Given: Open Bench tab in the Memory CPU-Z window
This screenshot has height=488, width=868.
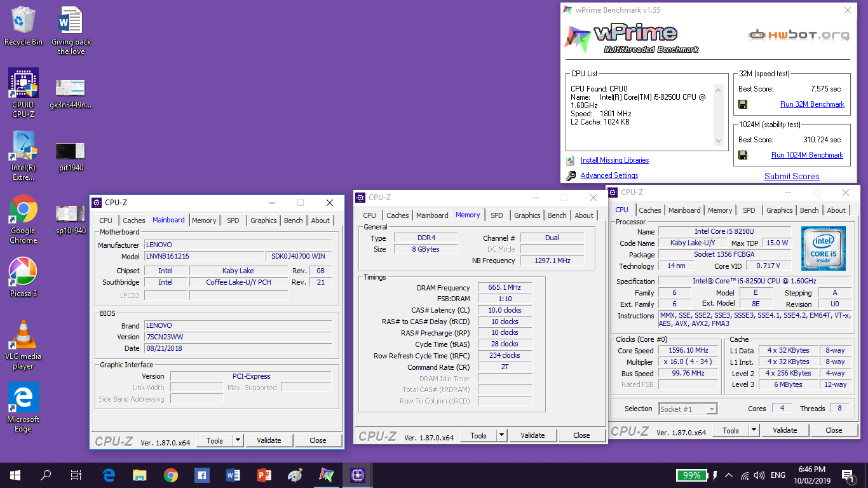Looking at the screenshot, I should (557, 215).
